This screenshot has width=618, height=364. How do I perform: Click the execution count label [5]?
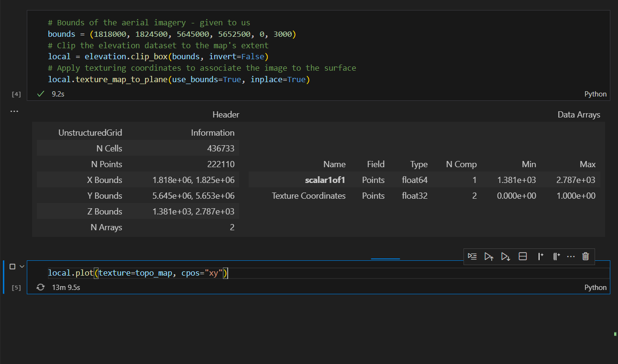(x=16, y=287)
